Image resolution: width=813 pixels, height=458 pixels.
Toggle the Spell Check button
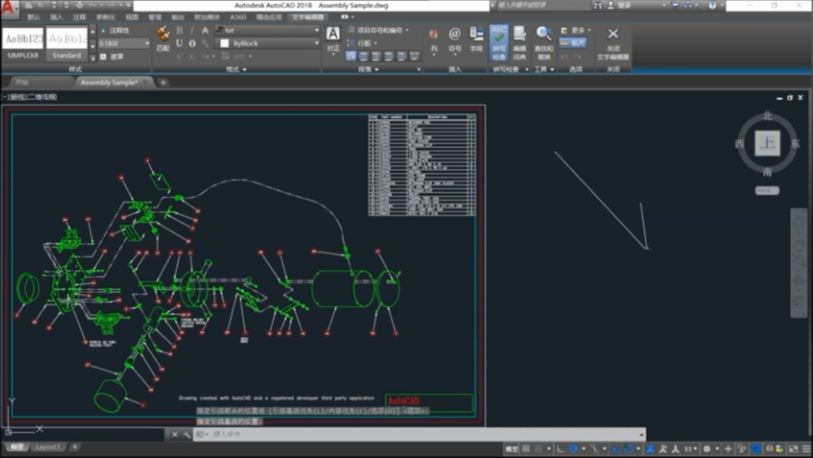tap(499, 43)
